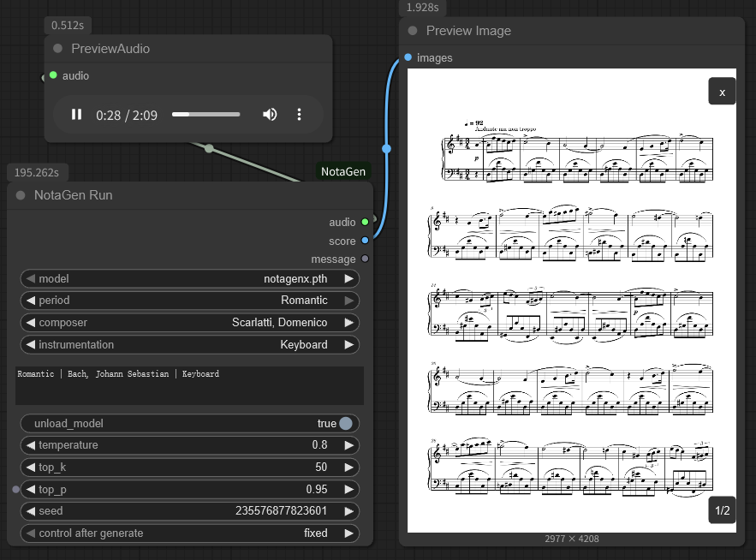Image resolution: width=756 pixels, height=560 pixels.
Task: Click the audio progress seek bar
Action: coord(205,115)
